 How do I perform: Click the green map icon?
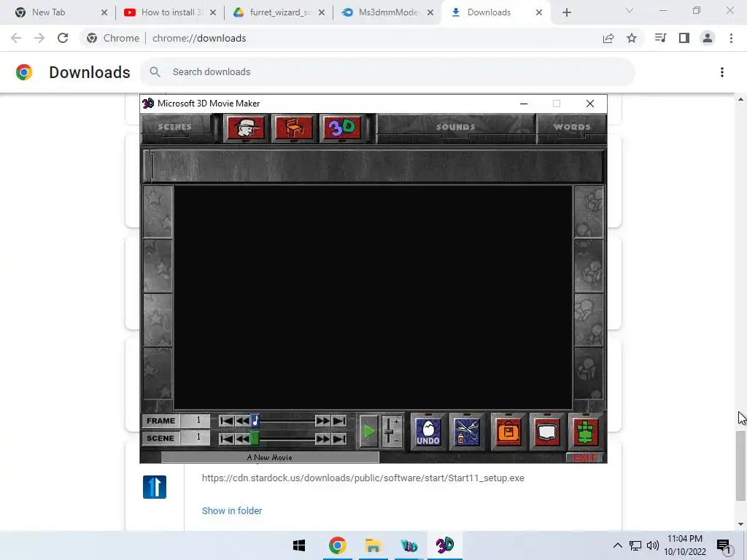[x=586, y=432]
